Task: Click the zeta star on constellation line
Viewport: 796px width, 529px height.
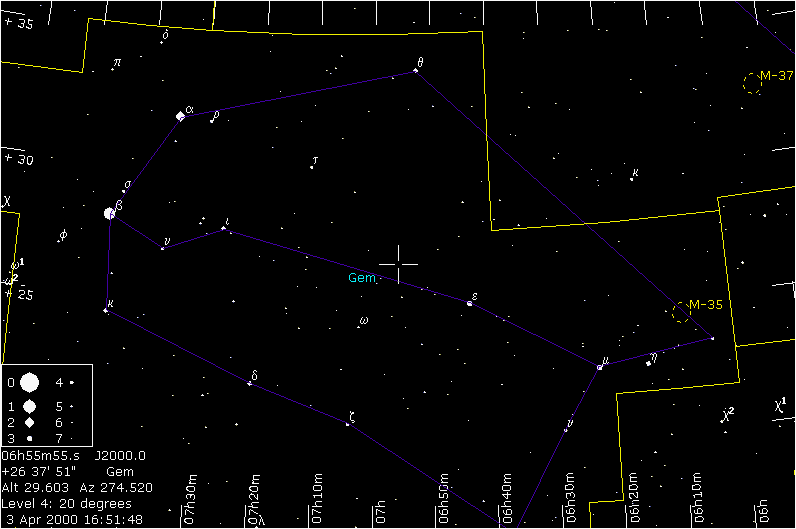Action: click(347, 425)
